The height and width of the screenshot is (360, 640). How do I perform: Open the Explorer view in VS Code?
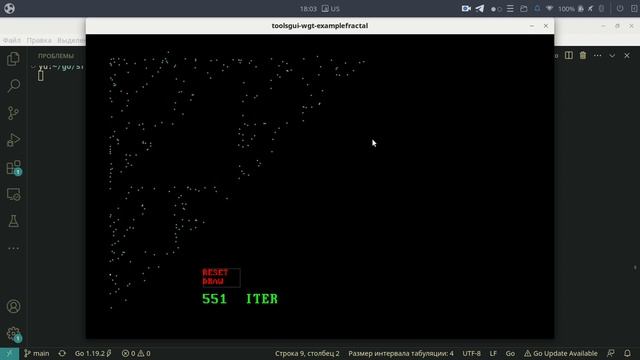13,59
